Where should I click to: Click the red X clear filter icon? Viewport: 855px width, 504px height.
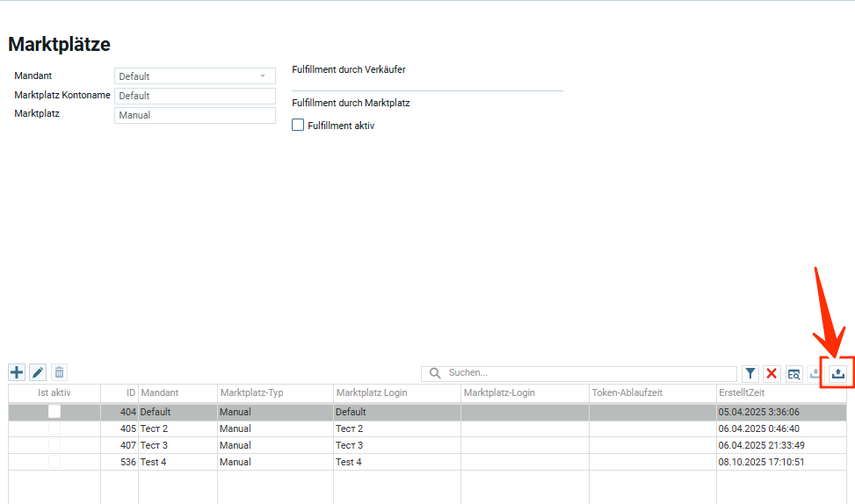[772, 374]
